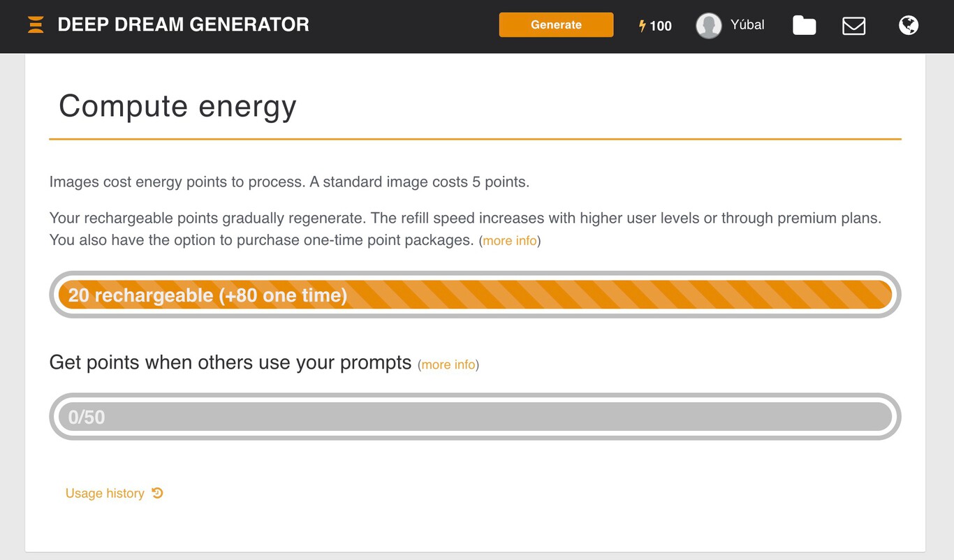Open the folder icon in header
Screen dimensions: 954x560
coord(804,26)
